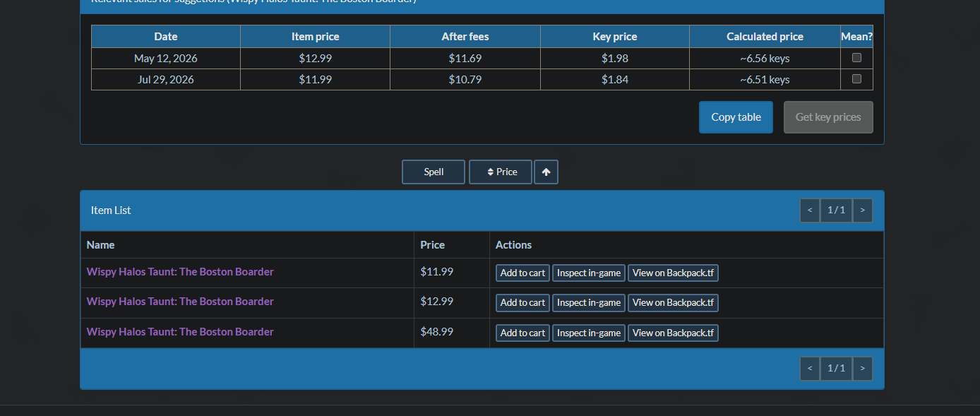View the $48.99 item on Backpack.tf

pos(673,333)
